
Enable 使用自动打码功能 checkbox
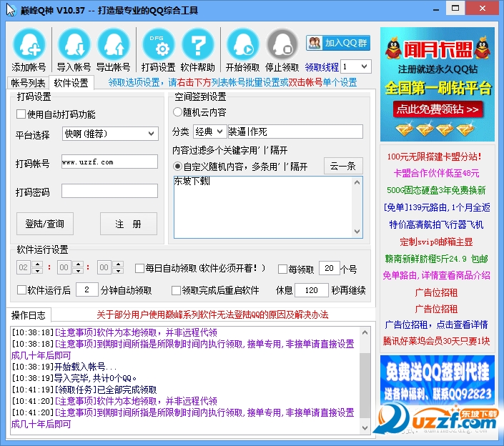tap(21, 114)
